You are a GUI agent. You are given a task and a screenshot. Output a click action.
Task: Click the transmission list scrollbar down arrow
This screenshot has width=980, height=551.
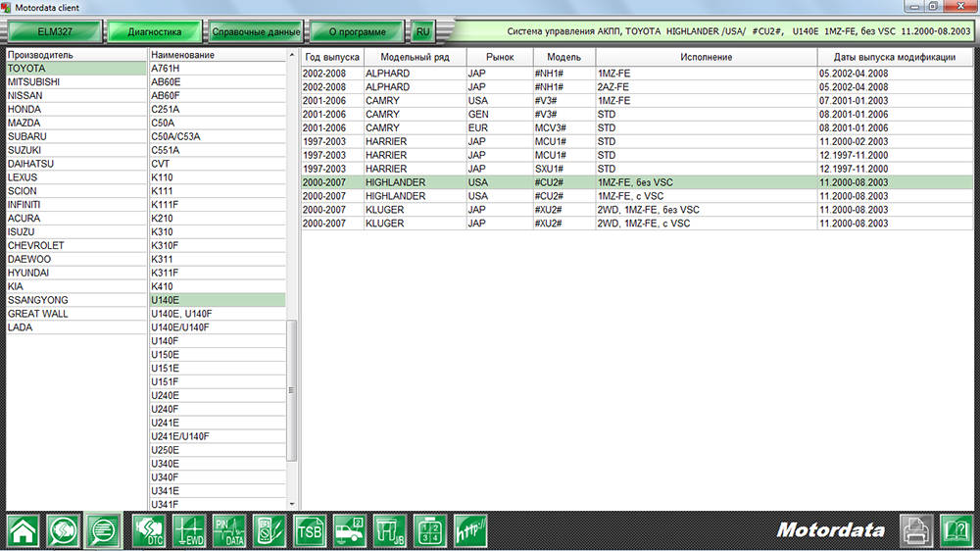click(x=290, y=504)
